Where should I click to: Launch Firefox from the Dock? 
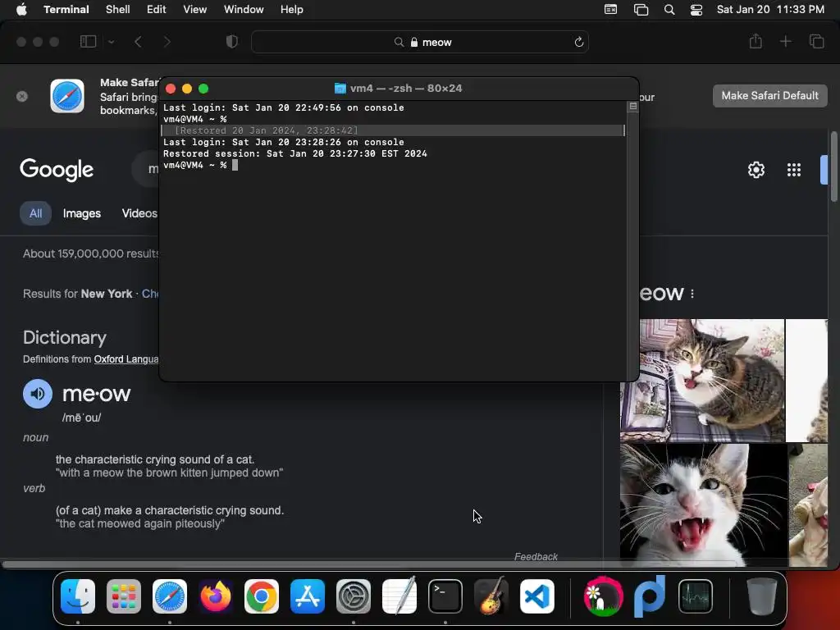tap(216, 596)
